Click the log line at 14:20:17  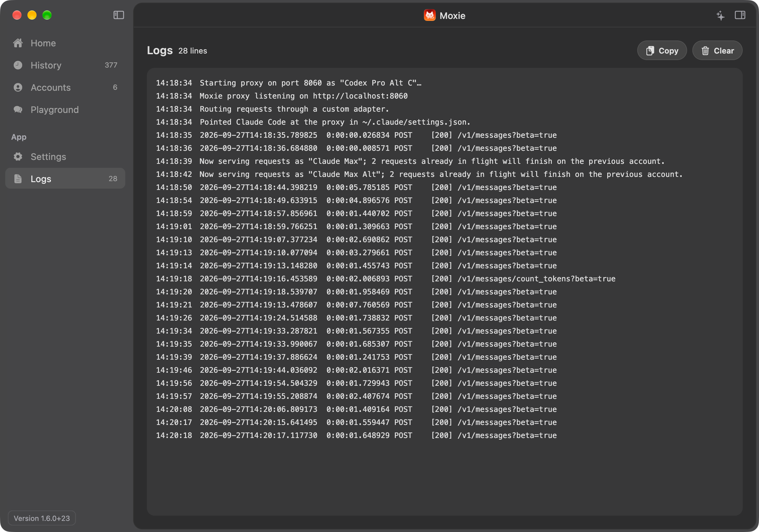356,423
